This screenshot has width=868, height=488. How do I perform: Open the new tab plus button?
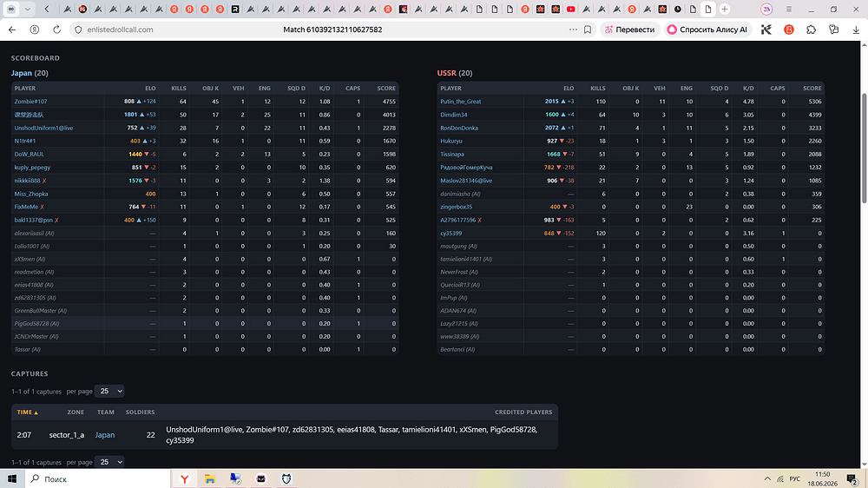coord(724,9)
